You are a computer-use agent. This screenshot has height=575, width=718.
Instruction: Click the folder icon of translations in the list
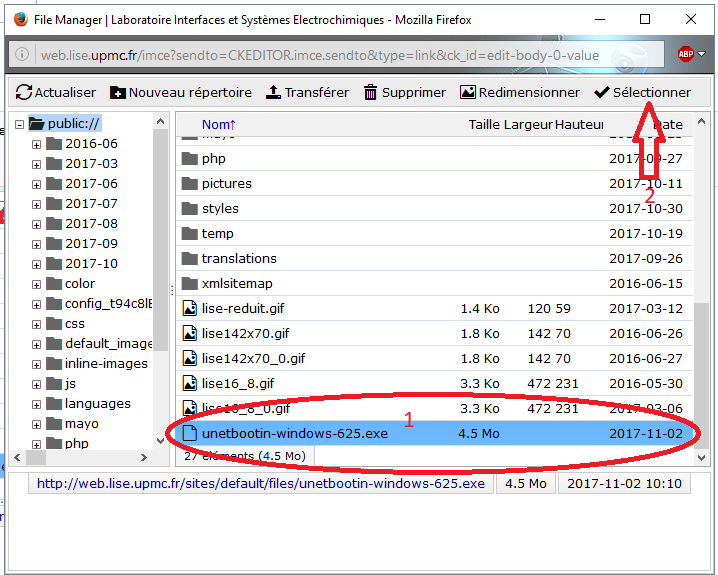pos(190,259)
